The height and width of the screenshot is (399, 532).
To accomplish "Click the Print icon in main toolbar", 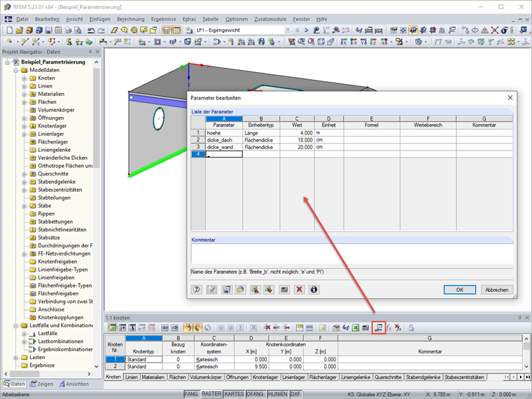I will pyautogui.click(x=68, y=30).
